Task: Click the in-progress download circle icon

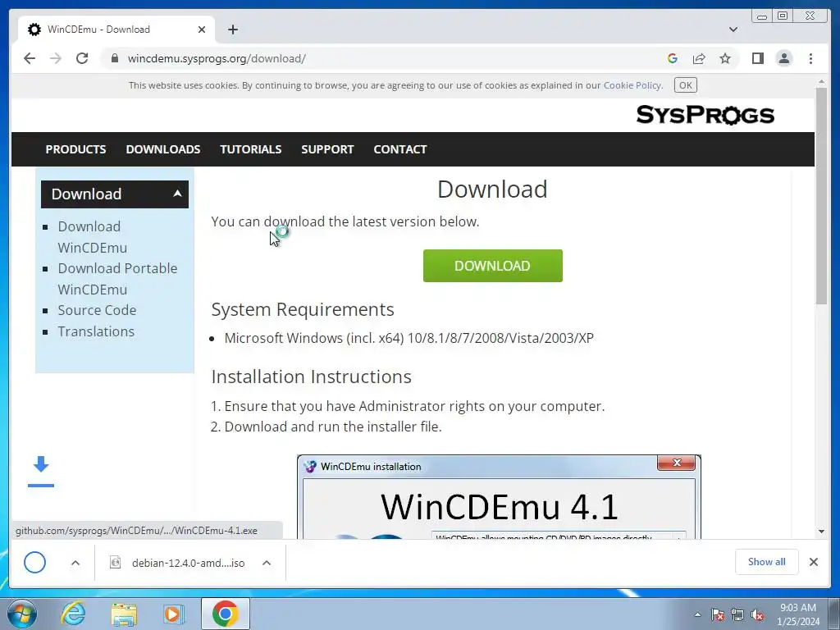Action: [x=34, y=563]
